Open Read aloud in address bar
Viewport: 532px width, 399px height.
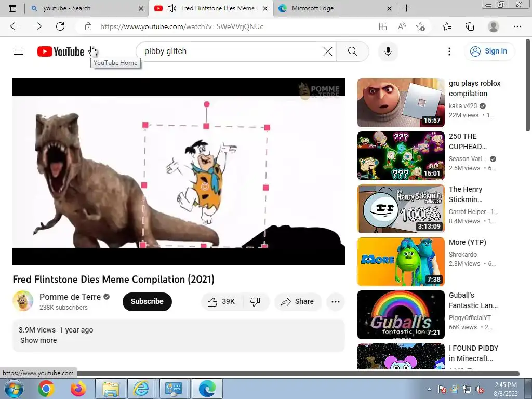click(402, 26)
